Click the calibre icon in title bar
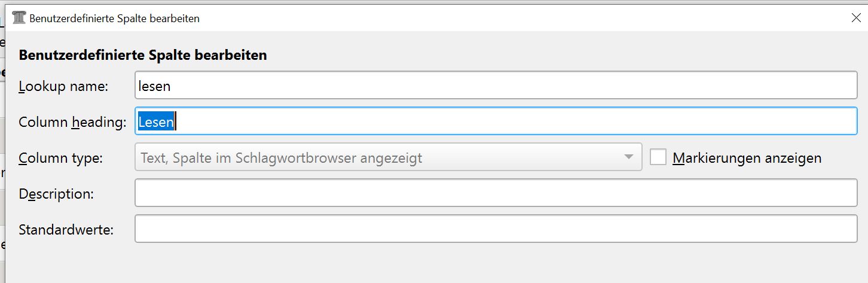868x283 pixels. [x=19, y=18]
